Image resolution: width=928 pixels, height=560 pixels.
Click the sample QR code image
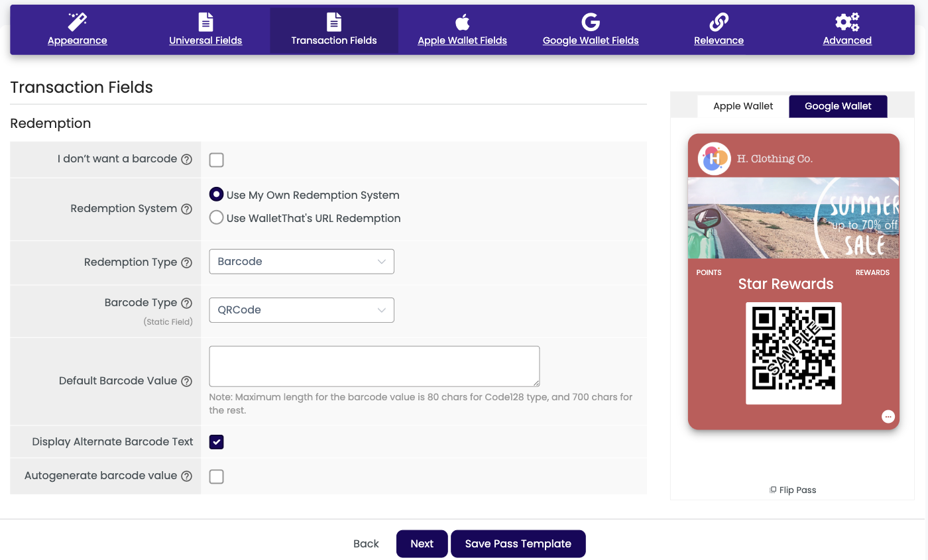pos(793,353)
